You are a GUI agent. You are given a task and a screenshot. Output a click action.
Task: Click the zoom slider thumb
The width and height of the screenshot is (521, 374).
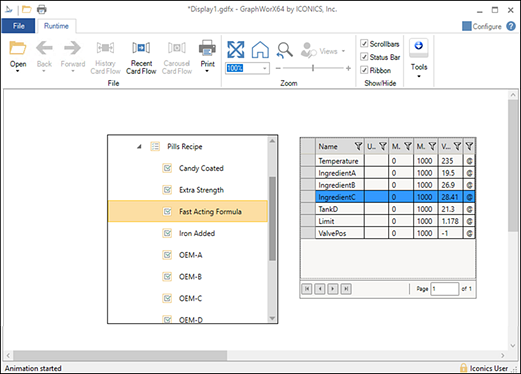point(313,68)
